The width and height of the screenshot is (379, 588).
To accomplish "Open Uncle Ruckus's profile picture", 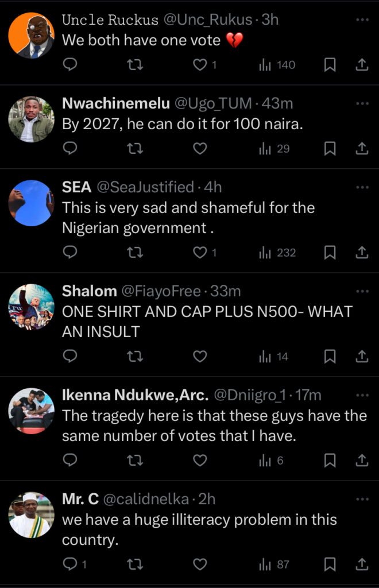I will pos(31,36).
